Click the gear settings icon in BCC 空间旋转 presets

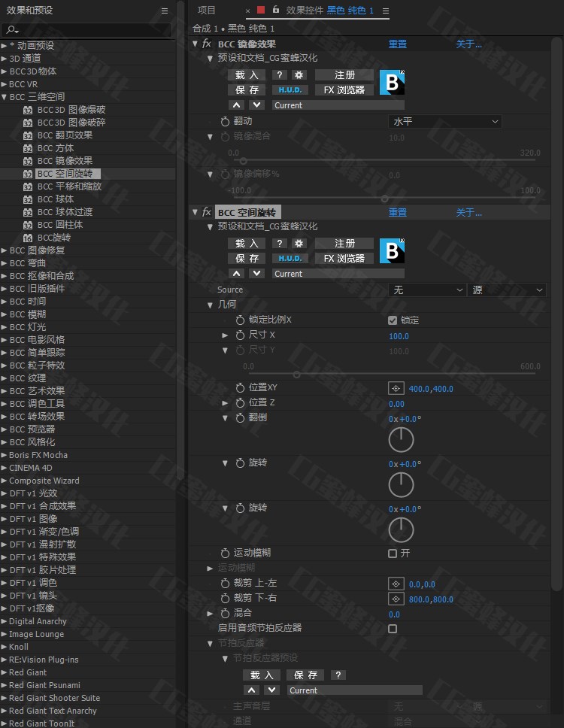[x=299, y=243]
